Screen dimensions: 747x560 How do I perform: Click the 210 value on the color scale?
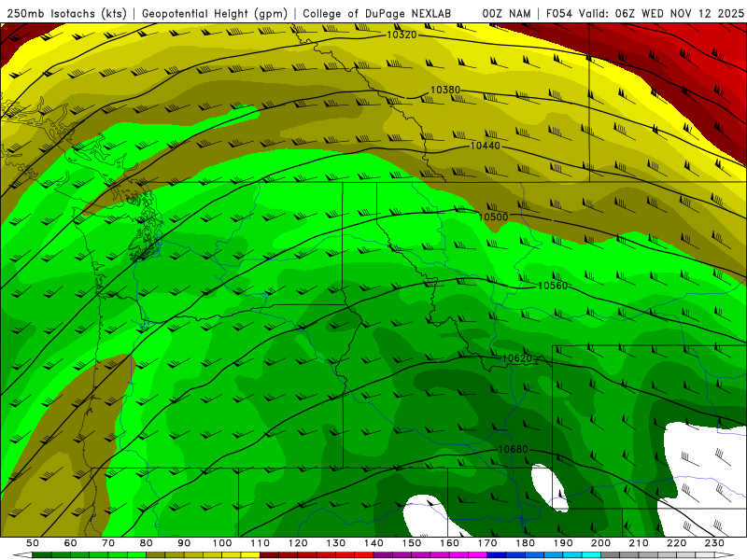tap(639, 543)
